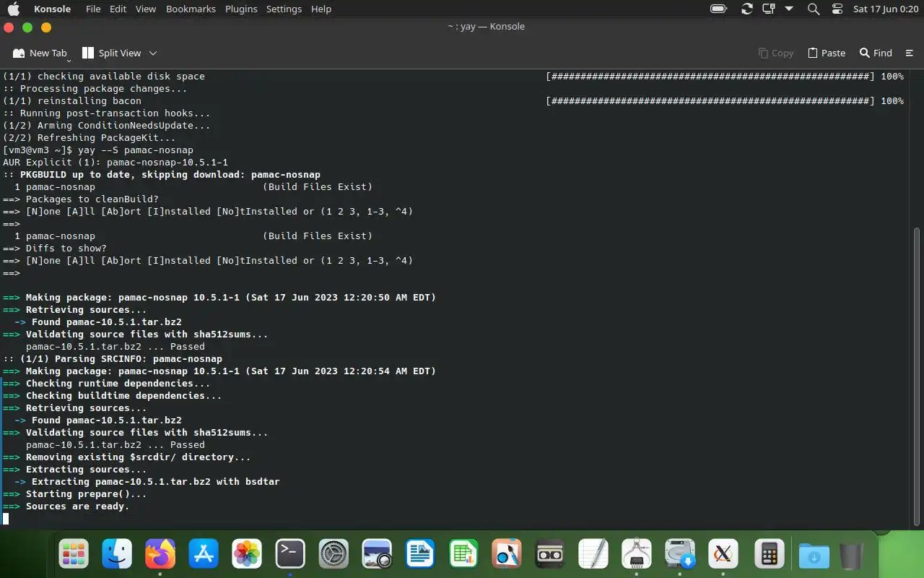
Task: Click the Paste toolbar button
Action: [827, 53]
